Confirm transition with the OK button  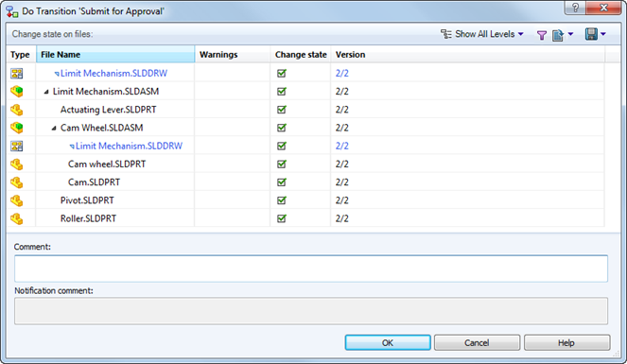[388, 343]
